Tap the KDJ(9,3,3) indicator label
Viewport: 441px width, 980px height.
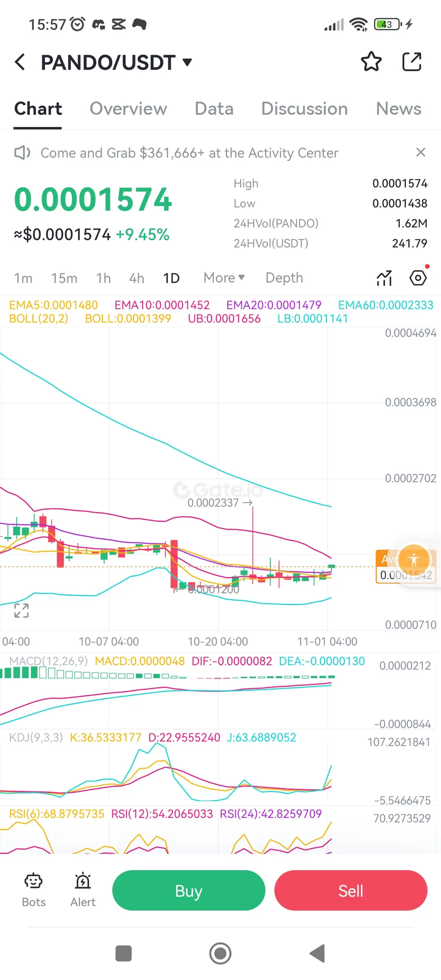coord(36,737)
